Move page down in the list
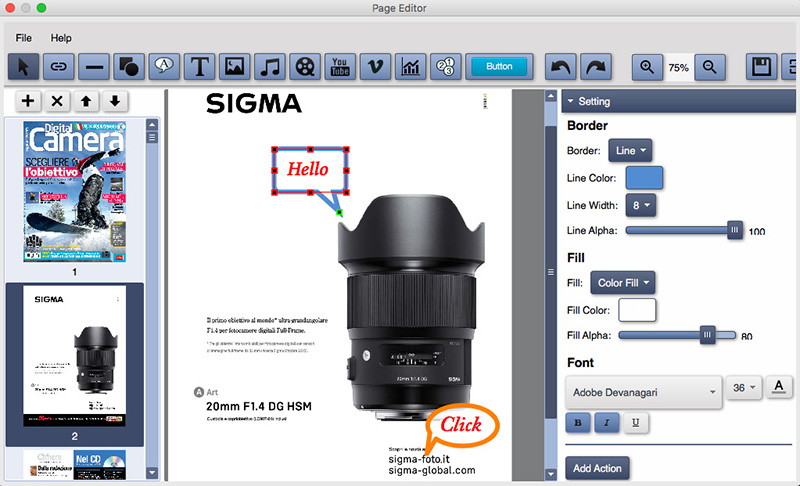This screenshot has height=486, width=800. (115, 101)
